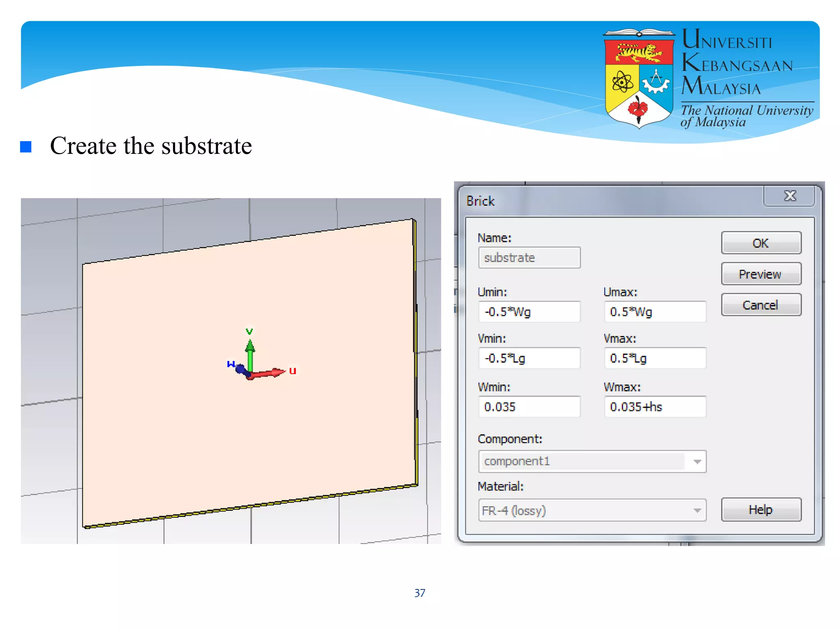Click OK in the Brick dialog
840x630 pixels.
[x=761, y=243]
